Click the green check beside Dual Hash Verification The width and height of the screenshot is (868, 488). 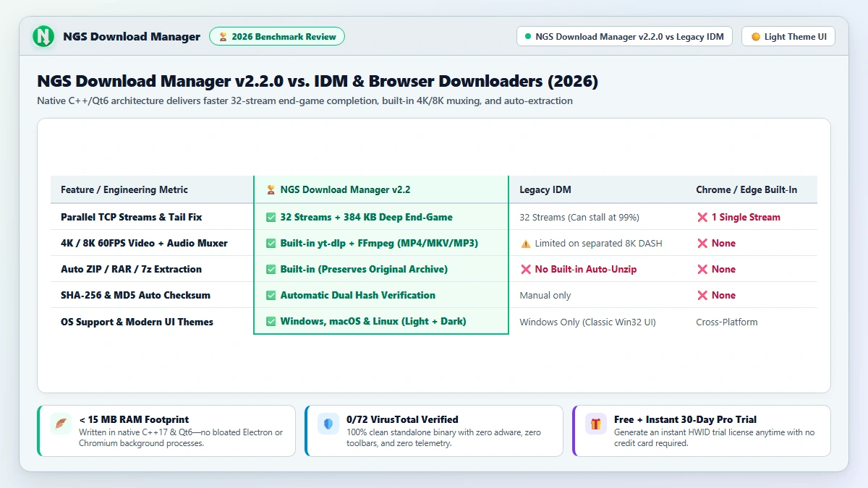pyautogui.click(x=271, y=295)
